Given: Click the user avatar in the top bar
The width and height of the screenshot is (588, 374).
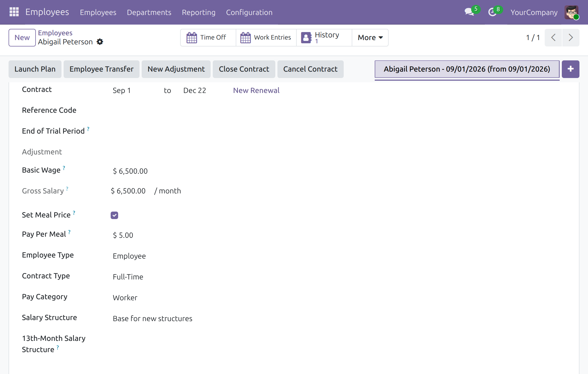Looking at the screenshot, I should tap(572, 12).
